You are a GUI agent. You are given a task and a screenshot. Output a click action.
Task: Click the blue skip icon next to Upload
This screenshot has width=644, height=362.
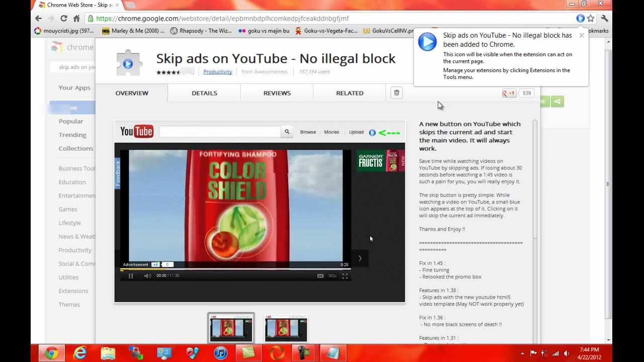(x=372, y=133)
